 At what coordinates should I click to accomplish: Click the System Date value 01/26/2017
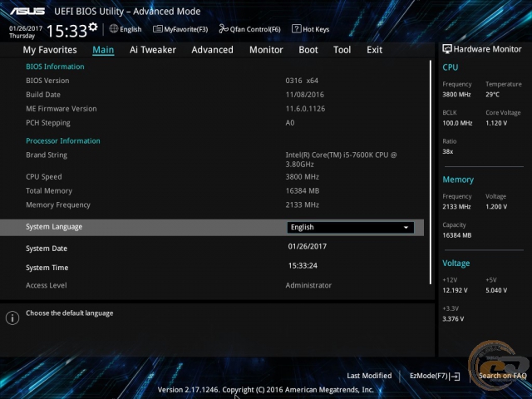308,247
